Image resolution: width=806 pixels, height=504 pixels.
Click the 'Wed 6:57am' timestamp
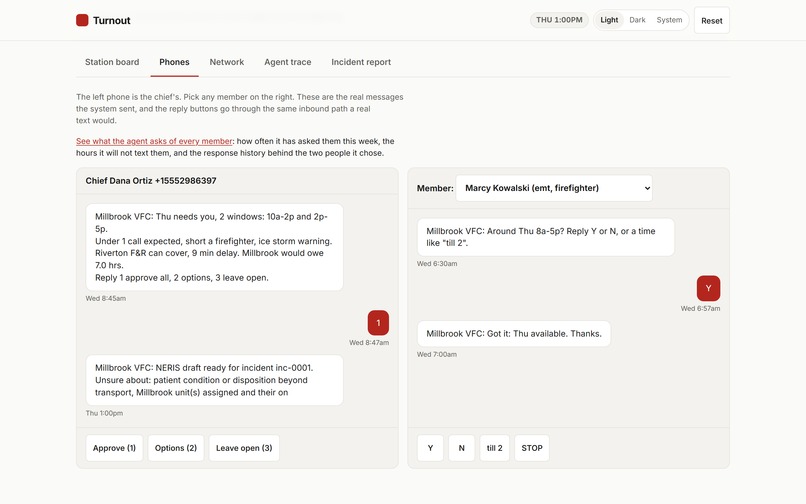tap(700, 309)
